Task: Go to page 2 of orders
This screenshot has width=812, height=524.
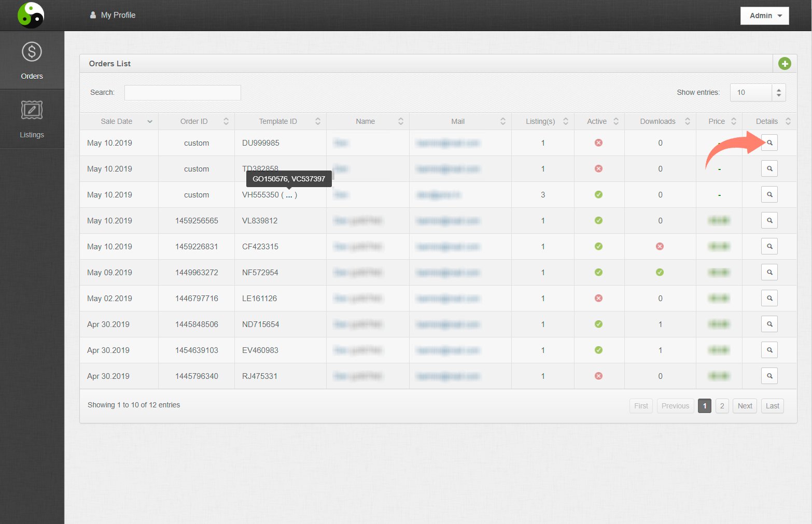Action: click(x=722, y=406)
